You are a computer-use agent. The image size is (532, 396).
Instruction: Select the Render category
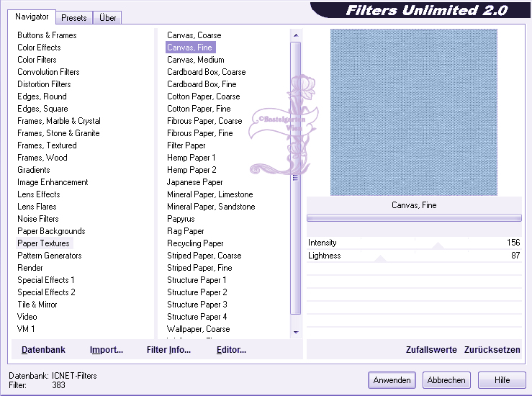(30, 268)
